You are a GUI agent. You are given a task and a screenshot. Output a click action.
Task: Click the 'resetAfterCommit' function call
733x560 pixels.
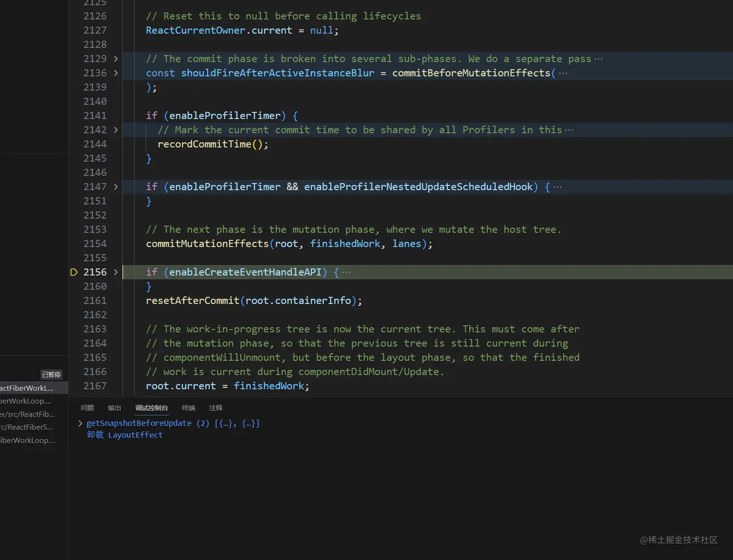(x=192, y=301)
